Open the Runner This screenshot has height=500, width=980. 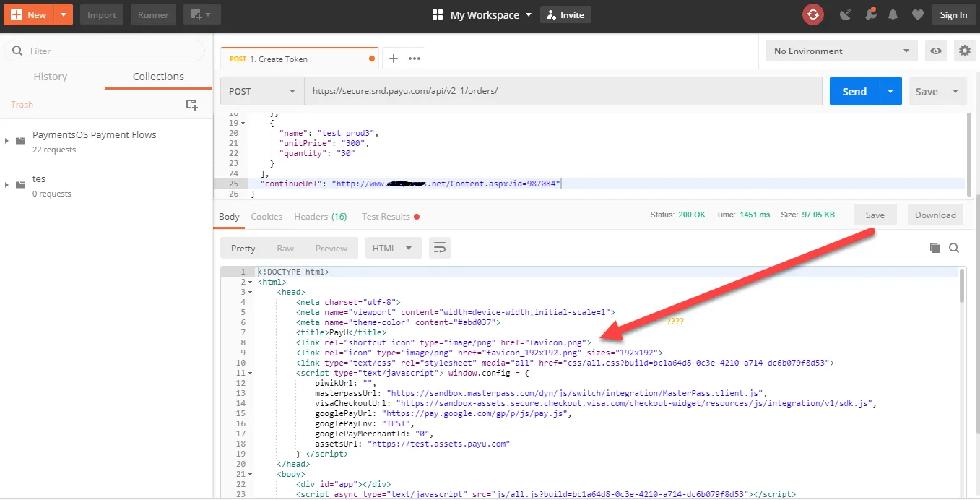click(153, 14)
